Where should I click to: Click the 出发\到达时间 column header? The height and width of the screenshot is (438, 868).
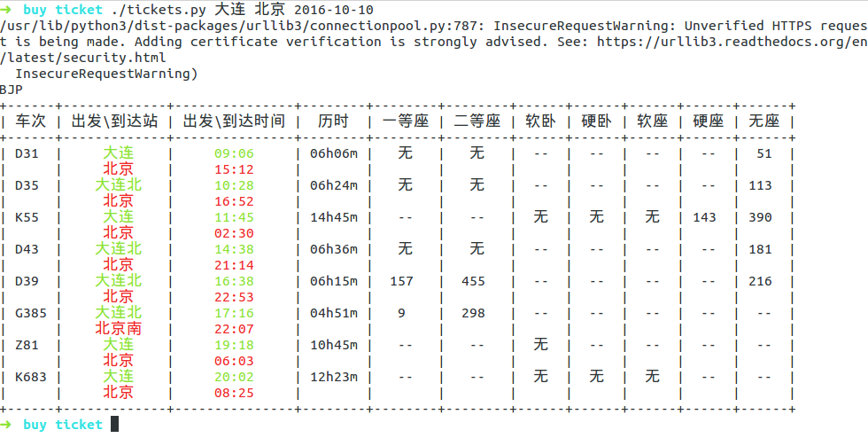[x=234, y=121]
